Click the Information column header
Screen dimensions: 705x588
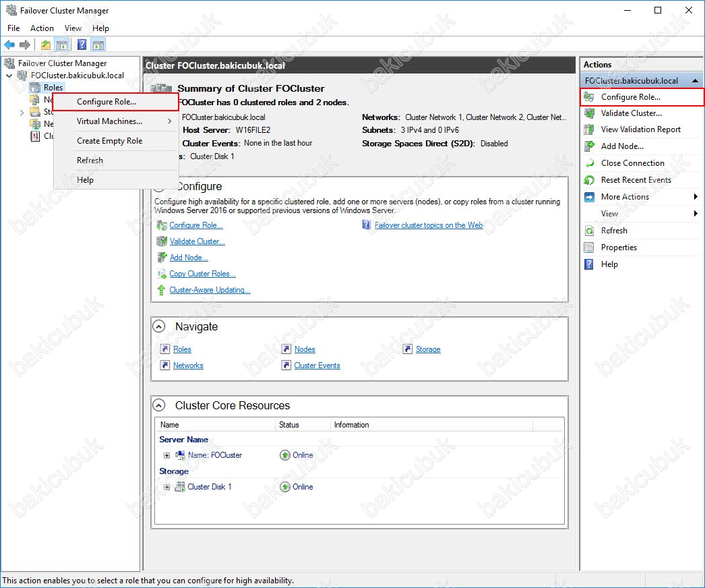tap(431, 425)
